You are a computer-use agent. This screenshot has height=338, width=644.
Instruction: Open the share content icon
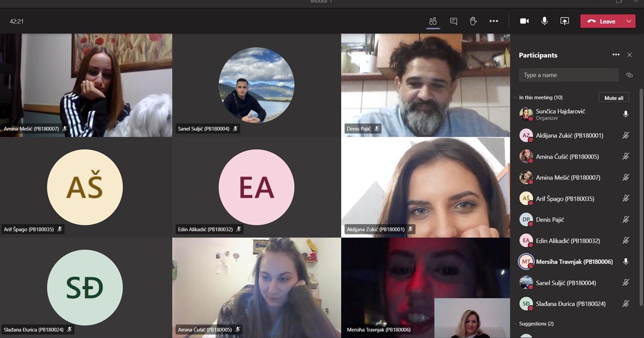click(565, 21)
